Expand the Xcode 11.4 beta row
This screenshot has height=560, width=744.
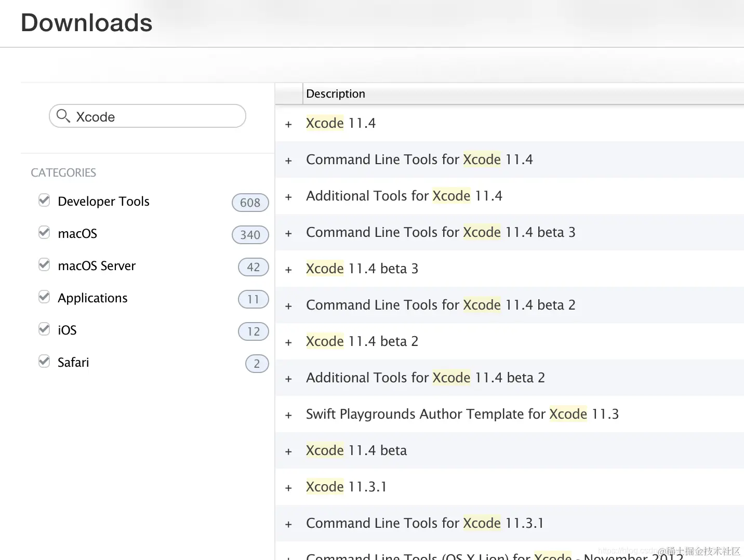[x=288, y=451]
